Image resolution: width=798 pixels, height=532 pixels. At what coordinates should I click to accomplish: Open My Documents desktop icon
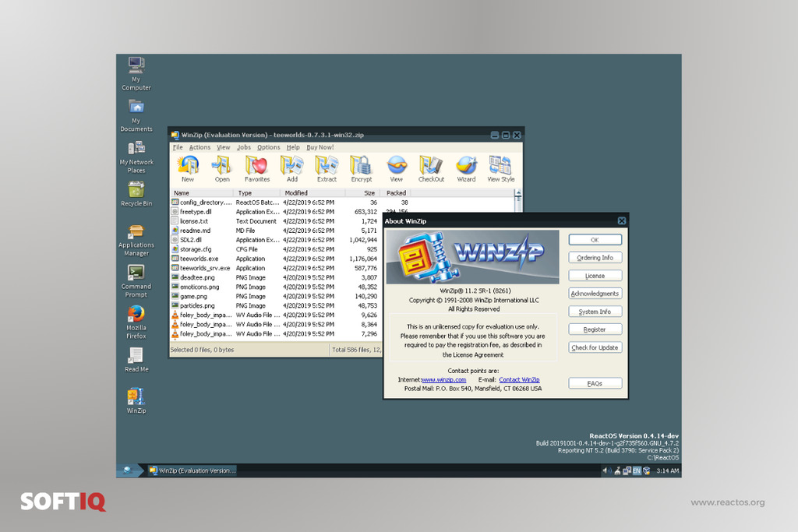pyautogui.click(x=136, y=115)
